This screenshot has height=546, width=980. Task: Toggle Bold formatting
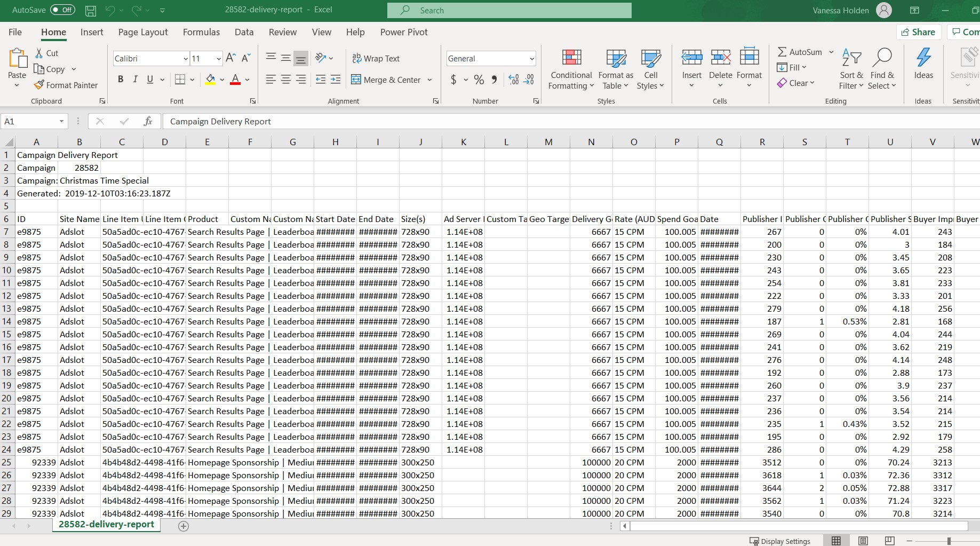click(121, 80)
